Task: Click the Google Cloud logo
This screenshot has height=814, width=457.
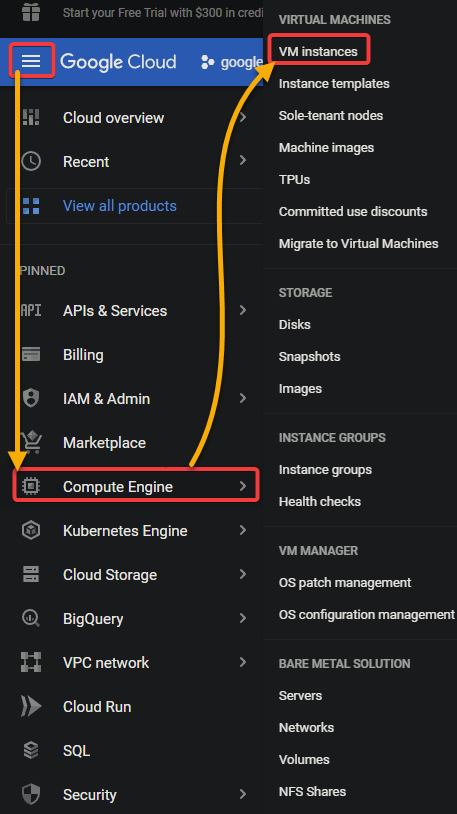Action: [118, 62]
